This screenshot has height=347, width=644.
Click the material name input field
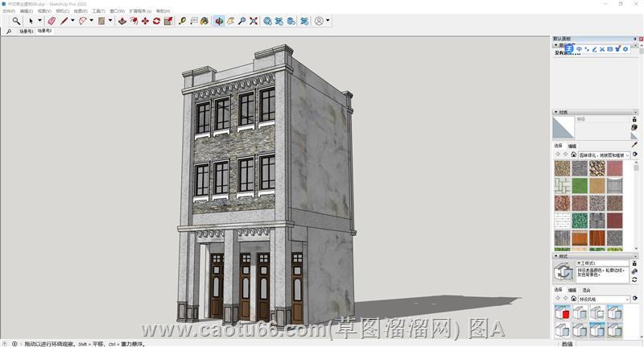(x=602, y=119)
